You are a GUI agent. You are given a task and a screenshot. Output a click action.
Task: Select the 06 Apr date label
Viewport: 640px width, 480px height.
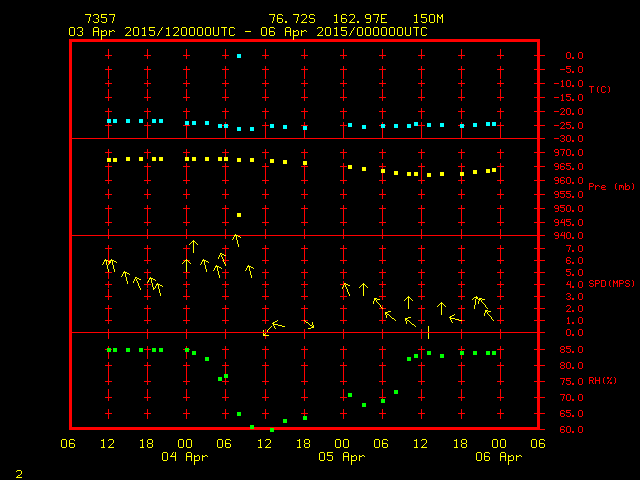pyautogui.click(x=497, y=457)
